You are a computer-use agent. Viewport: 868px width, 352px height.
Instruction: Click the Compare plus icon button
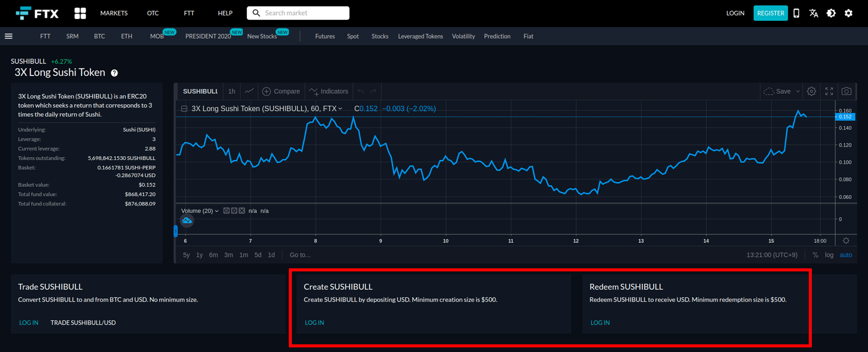coord(281,91)
